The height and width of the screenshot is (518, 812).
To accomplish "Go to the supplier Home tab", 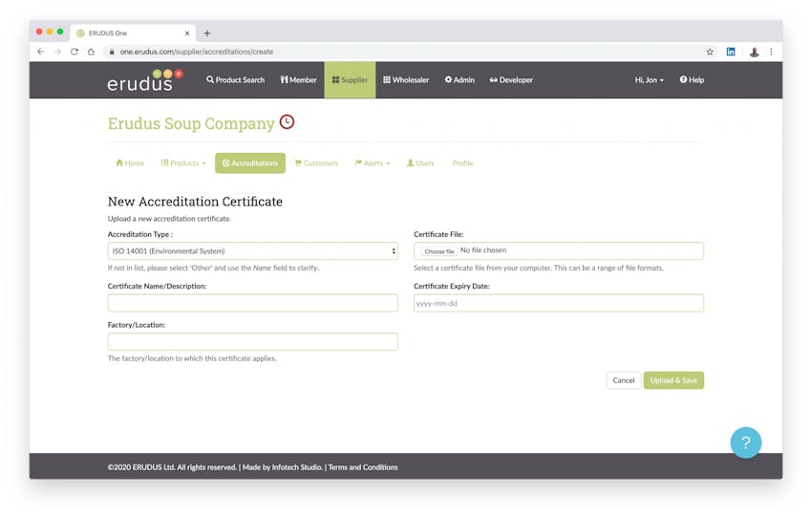I will 130,163.
